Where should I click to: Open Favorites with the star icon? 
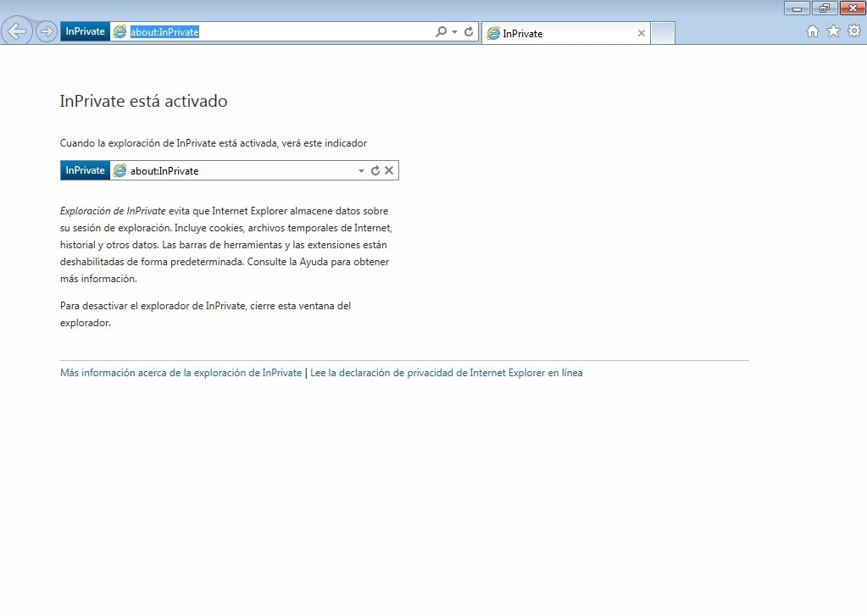833,31
